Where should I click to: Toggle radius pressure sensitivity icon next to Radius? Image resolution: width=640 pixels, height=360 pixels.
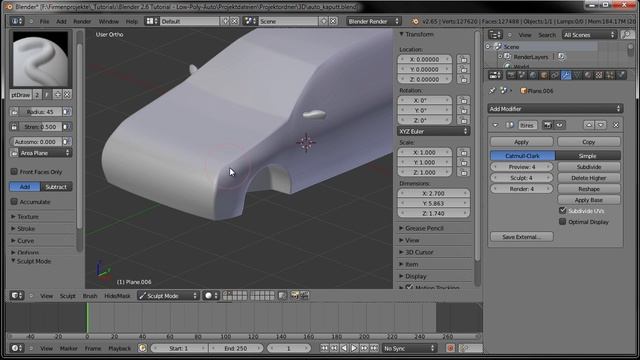click(x=67, y=112)
